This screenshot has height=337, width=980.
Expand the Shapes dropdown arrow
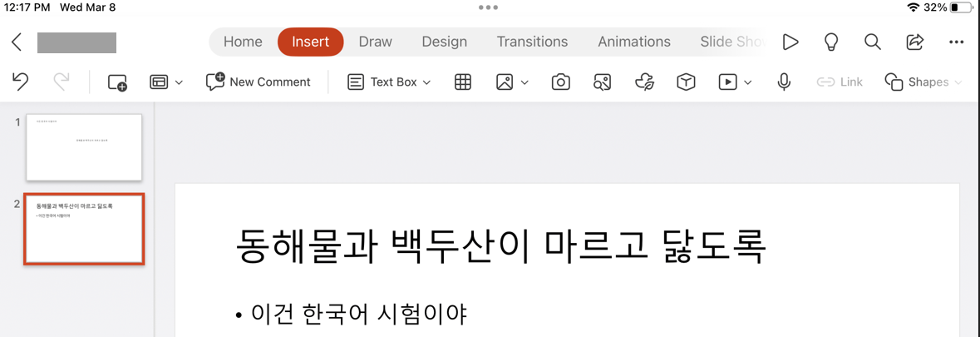(958, 82)
